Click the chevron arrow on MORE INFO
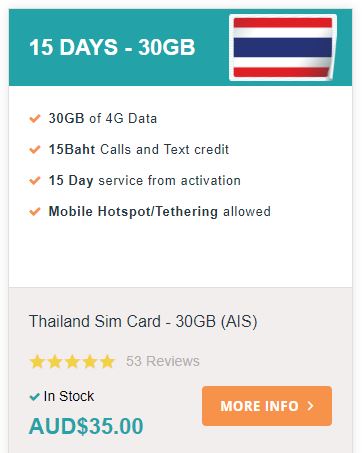362x453 pixels. click(x=311, y=406)
